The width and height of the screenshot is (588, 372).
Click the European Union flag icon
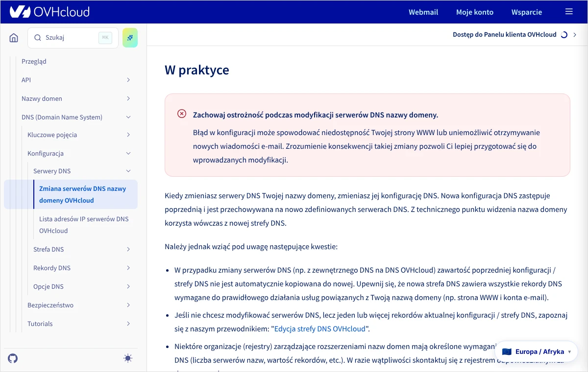tap(507, 351)
